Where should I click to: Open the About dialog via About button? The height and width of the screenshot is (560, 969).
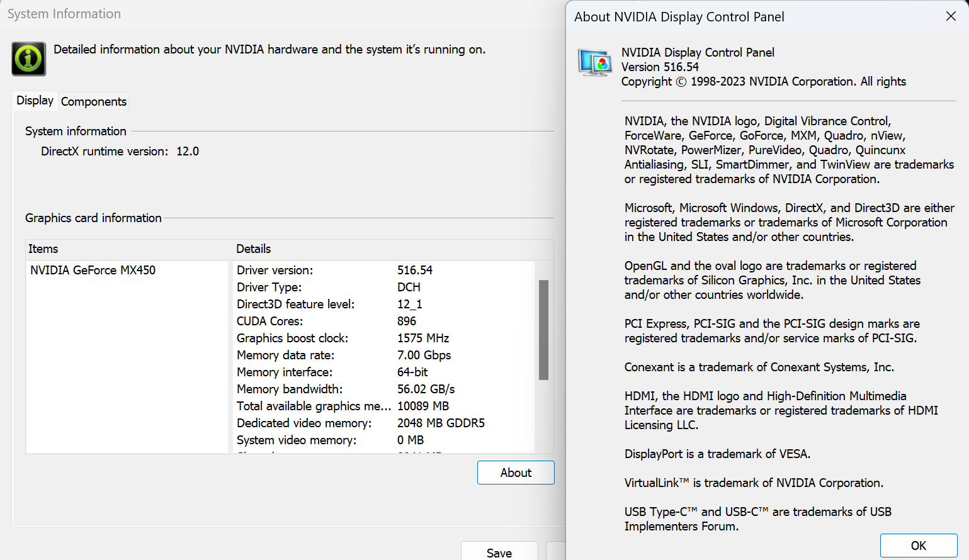coord(515,473)
